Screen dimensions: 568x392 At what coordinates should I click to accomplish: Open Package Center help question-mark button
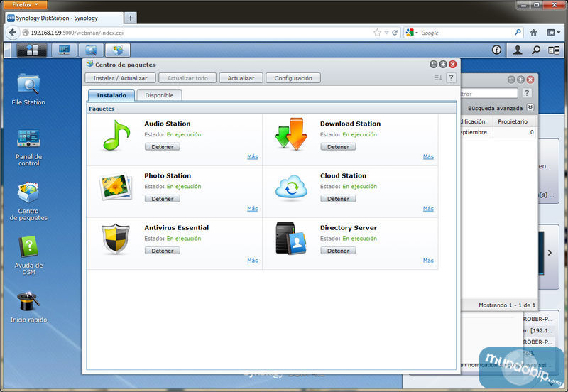click(451, 77)
